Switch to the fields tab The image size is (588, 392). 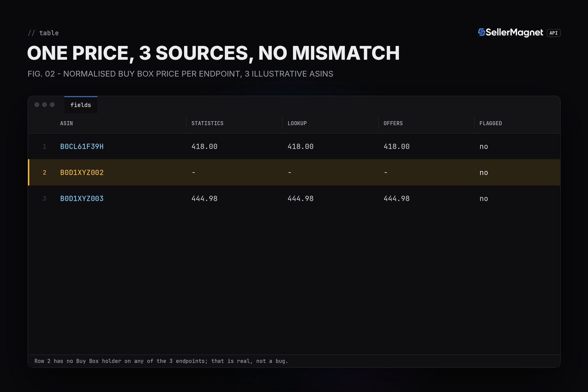click(x=81, y=105)
